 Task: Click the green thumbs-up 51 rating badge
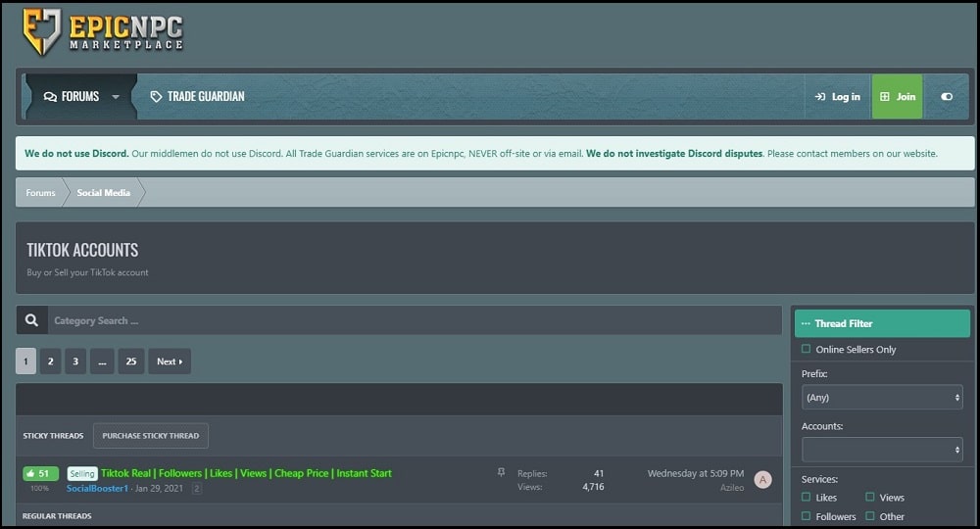[x=40, y=473]
